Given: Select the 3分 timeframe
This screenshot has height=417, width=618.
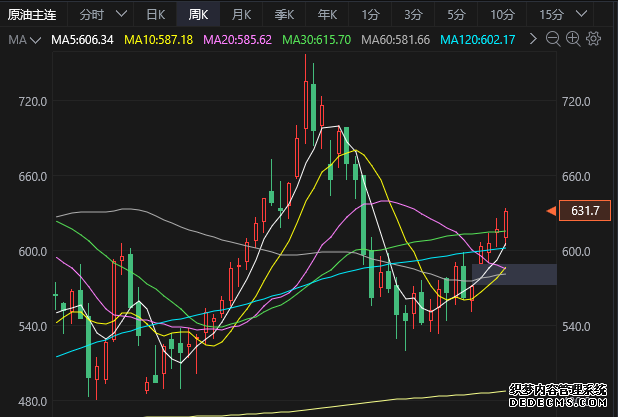Looking at the screenshot, I should point(413,15).
